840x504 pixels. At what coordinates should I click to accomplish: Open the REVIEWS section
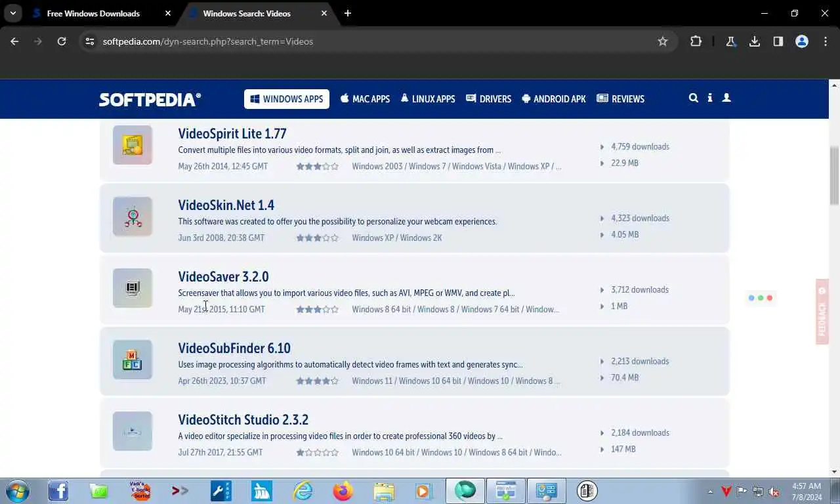click(620, 99)
